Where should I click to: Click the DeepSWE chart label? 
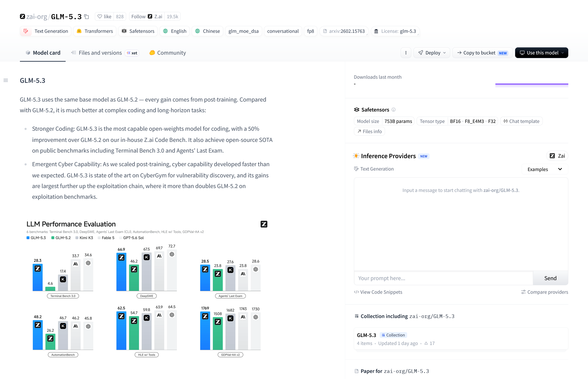[x=147, y=296]
